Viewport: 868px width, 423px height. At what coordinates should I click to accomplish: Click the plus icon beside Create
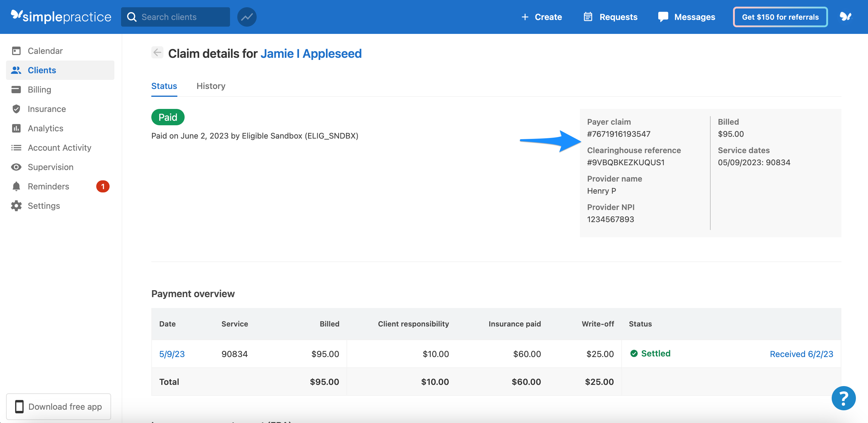click(524, 17)
